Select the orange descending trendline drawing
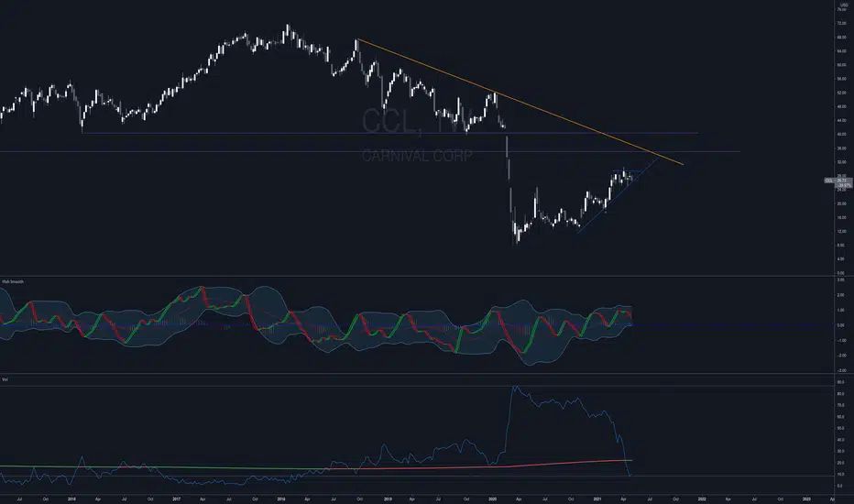This screenshot has width=854, height=504. 520,102
